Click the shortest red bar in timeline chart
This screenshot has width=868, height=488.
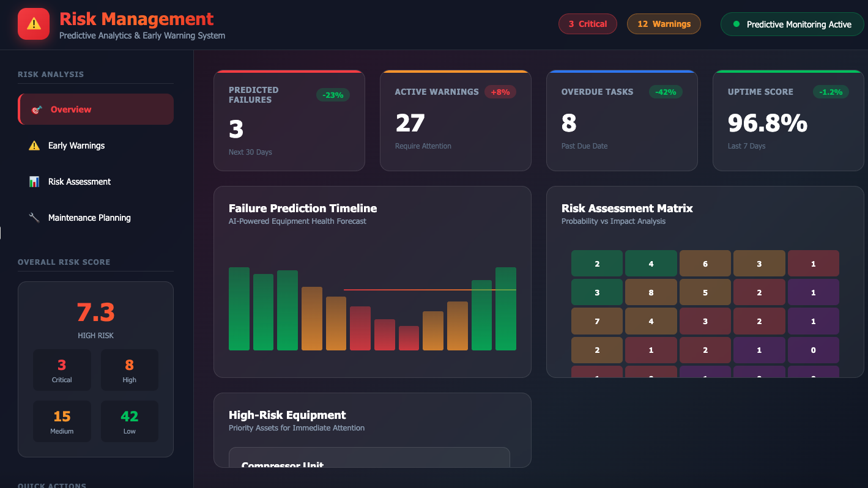click(x=409, y=338)
